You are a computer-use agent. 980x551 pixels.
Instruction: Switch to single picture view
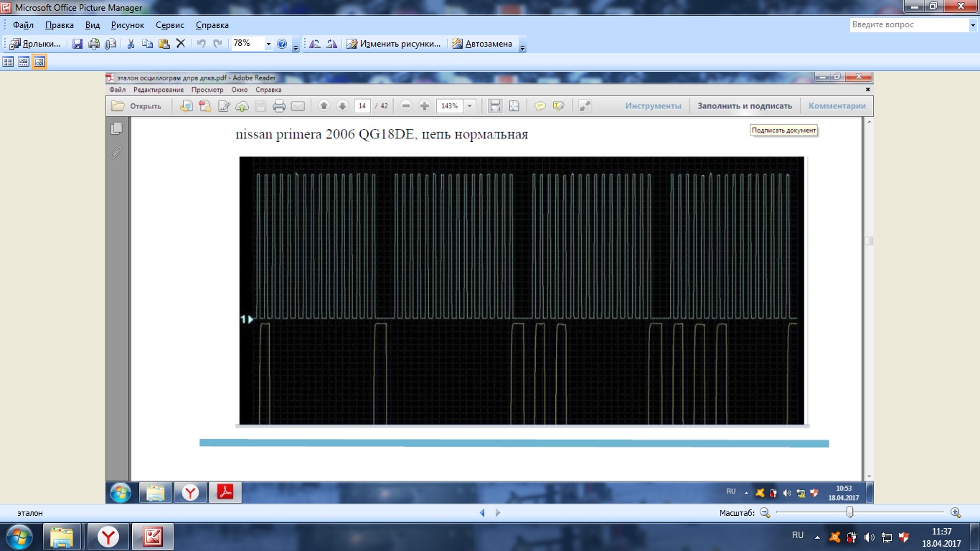(x=39, y=62)
